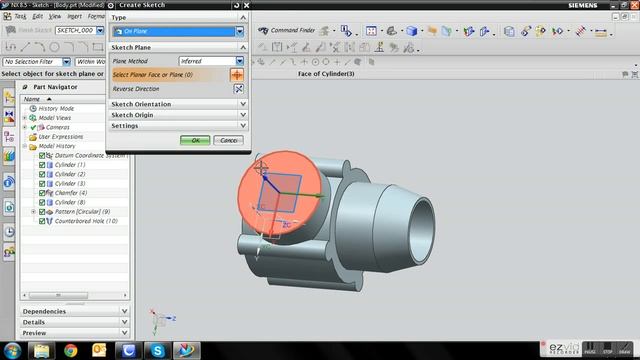Screen dimensions: 640x360
Task: Uncheck the Cylinder (2) feature checkbox
Action: click(42, 174)
